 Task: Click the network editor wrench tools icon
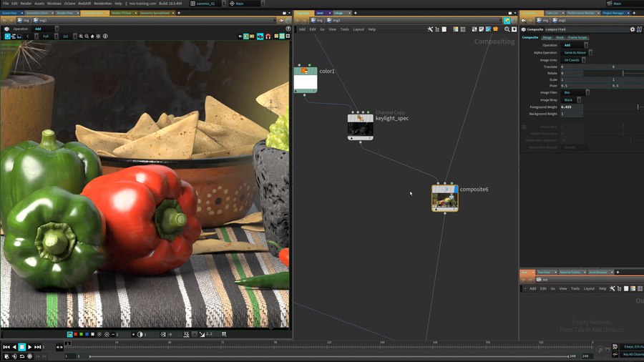pos(430,29)
